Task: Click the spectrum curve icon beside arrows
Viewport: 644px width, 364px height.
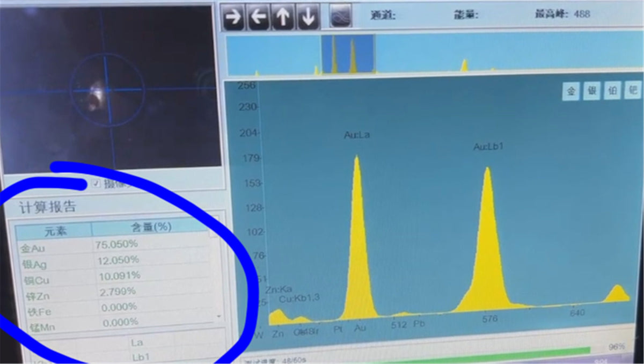Action: [x=340, y=16]
